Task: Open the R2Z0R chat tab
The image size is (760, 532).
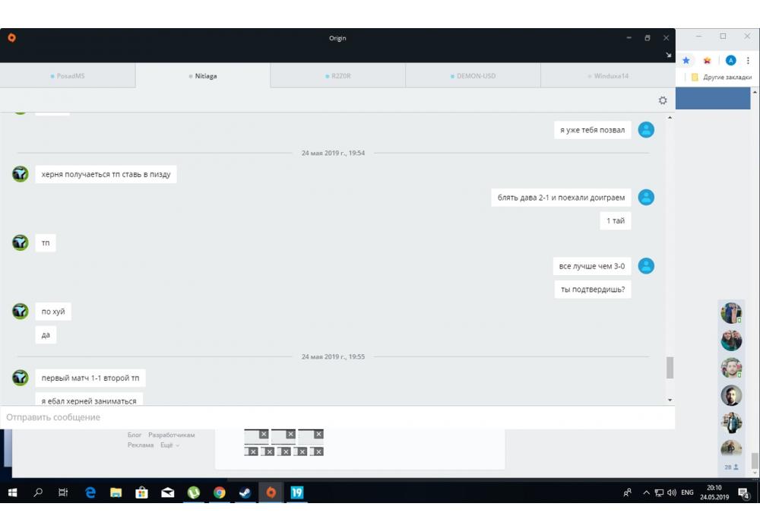Action: (338, 75)
